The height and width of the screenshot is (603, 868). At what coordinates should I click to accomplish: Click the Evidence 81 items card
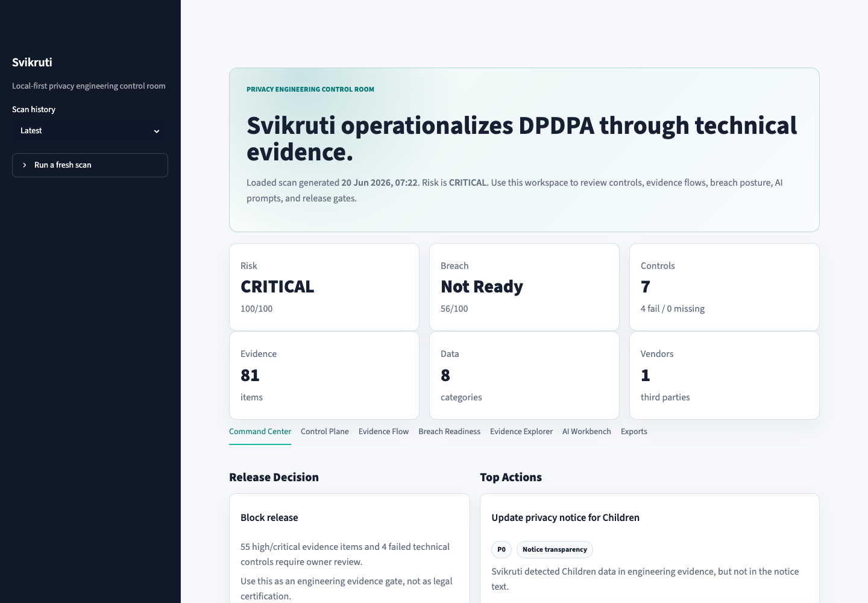(324, 375)
